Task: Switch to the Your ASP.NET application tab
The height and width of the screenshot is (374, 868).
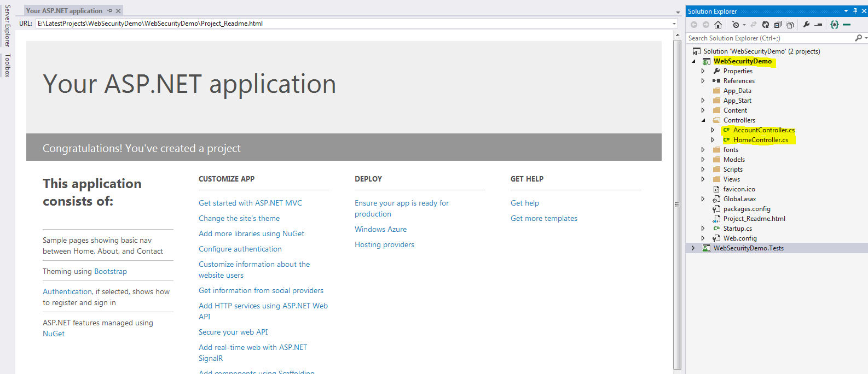Action: [65, 11]
